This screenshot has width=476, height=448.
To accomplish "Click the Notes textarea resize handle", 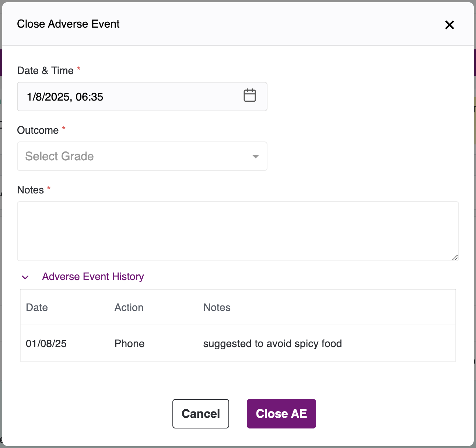I will [455, 258].
